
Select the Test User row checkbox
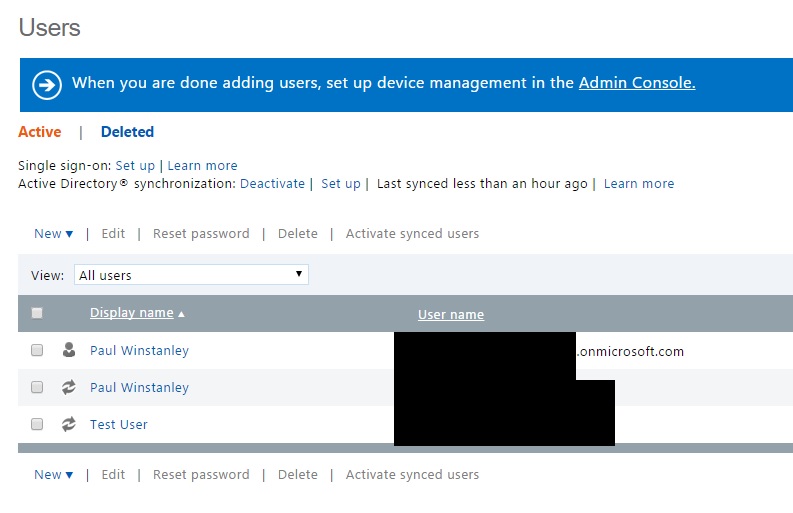coord(37,424)
